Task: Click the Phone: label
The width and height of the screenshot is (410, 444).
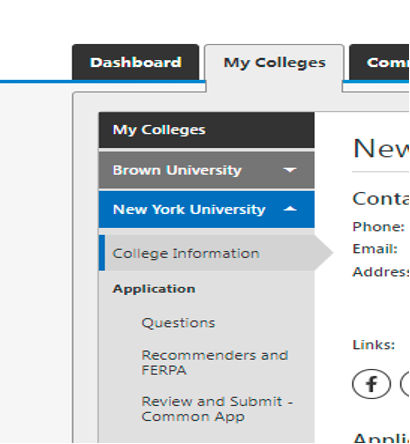Action: pos(379,227)
